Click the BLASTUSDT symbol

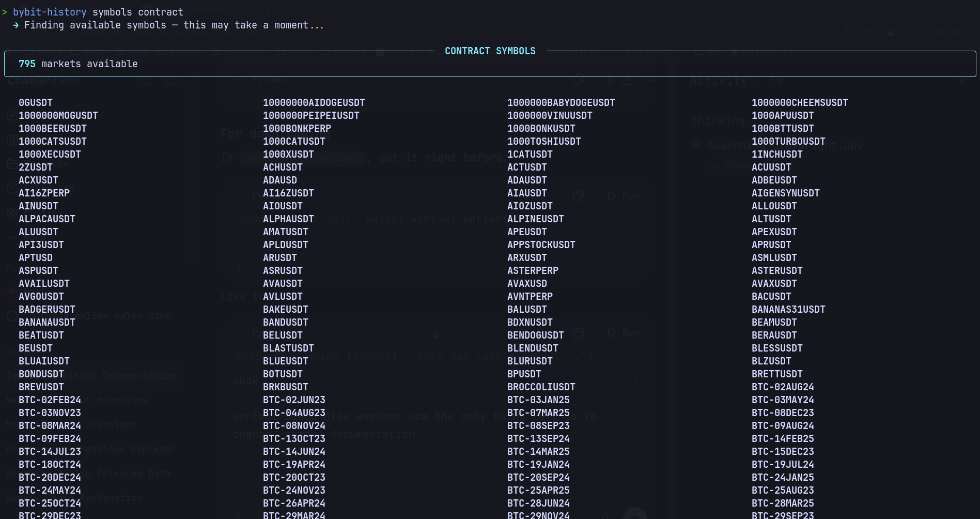[x=288, y=348]
